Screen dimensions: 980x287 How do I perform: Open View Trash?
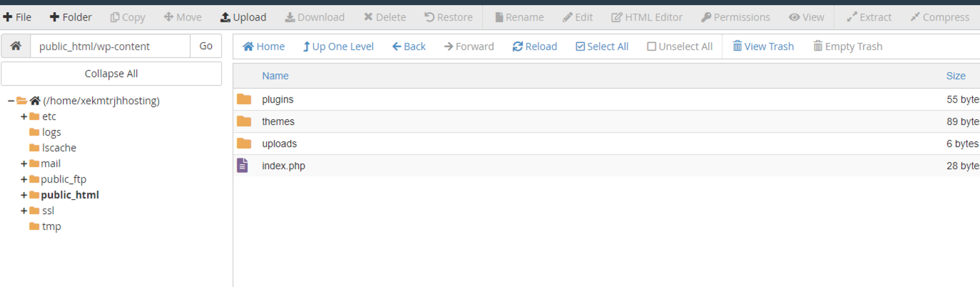click(x=763, y=46)
